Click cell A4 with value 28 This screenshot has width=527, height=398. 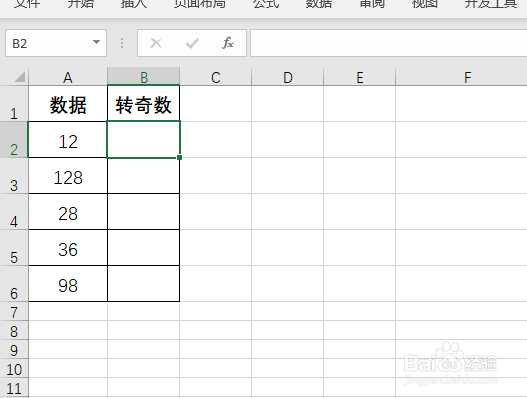pos(68,212)
